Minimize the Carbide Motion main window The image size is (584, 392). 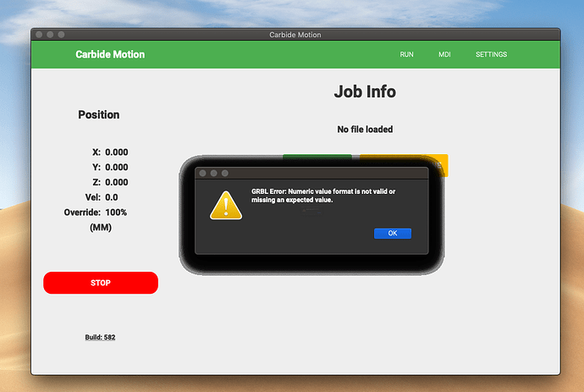pos(50,35)
